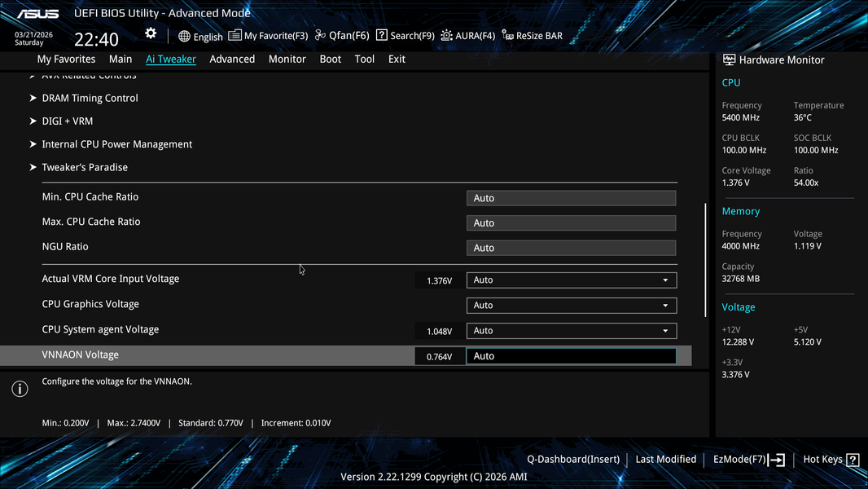Image resolution: width=868 pixels, height=489 pixels.
Task: Click the EzMode(F7) arrow icon
Action: pyautogui.click(x=776, y=460)
